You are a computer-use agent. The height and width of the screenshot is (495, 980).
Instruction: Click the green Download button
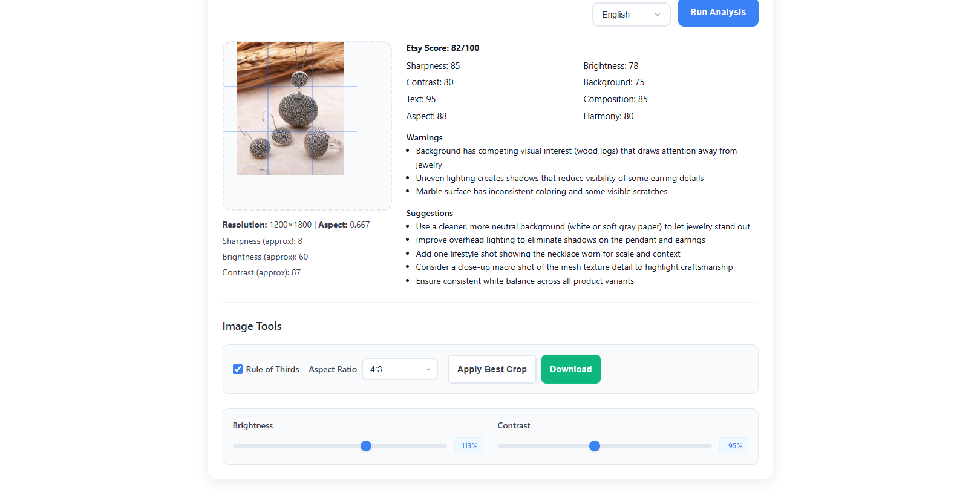[x=570, y=369]
